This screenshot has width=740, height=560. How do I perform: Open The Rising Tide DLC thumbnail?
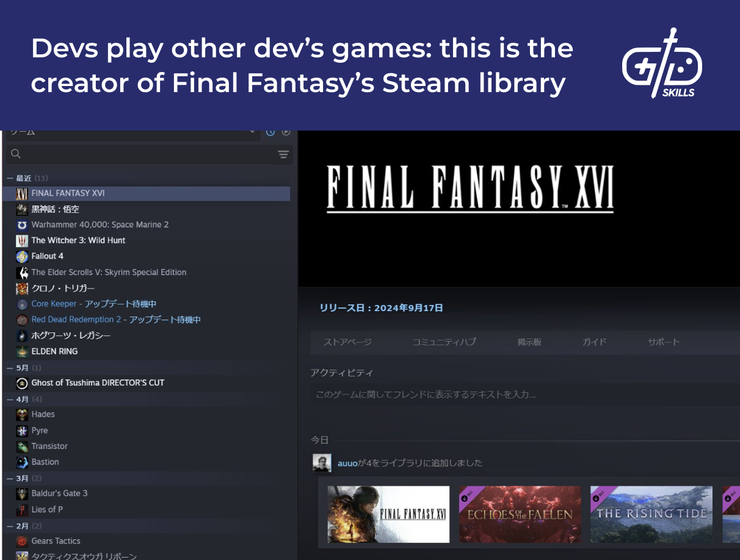651,514
